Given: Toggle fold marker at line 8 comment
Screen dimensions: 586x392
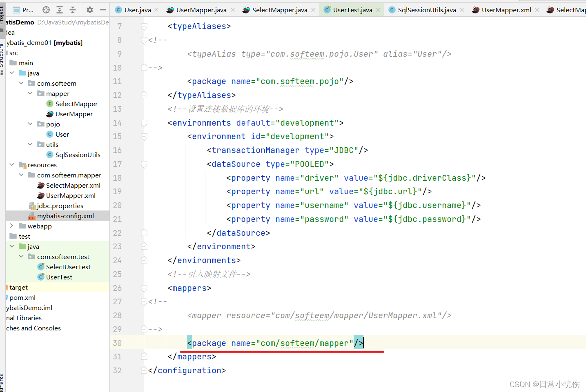Looking at the screenshot, I should point(144,40).
